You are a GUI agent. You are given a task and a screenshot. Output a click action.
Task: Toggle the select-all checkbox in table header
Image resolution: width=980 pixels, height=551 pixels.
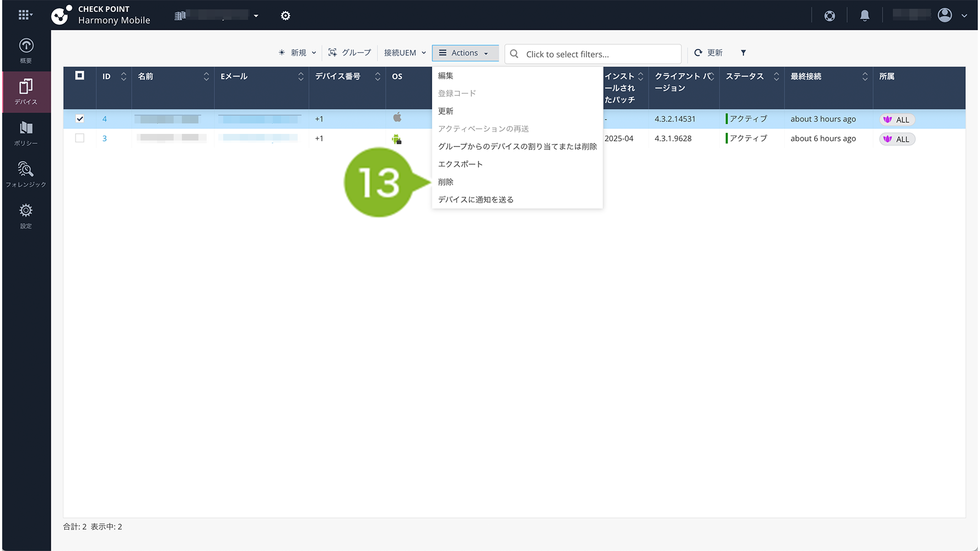tap(80, 75)
